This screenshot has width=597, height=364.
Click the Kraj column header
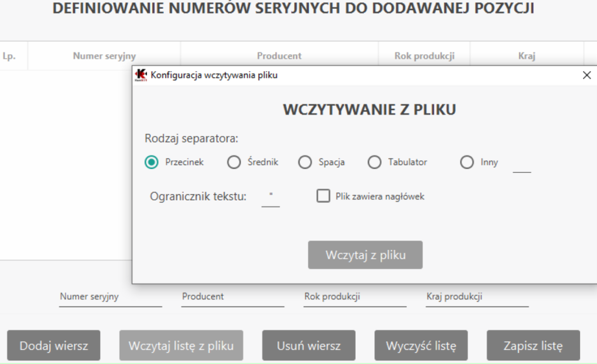click(x=527, y=56)
